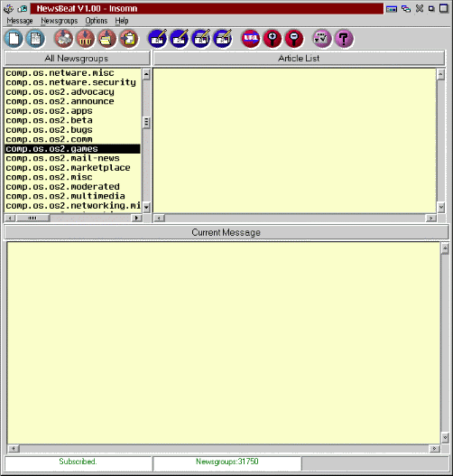Click the third blue reply-with-pencil icon
Screen dimensions: 453x476
(x=201, y=39)
